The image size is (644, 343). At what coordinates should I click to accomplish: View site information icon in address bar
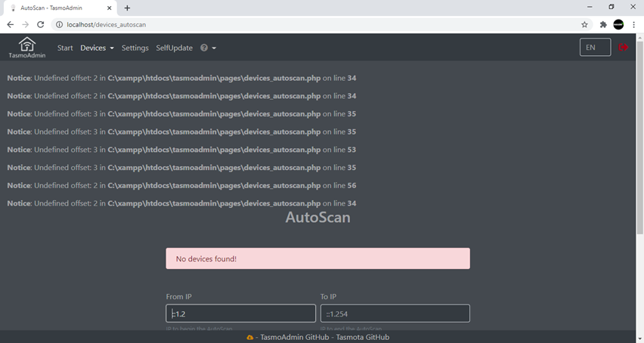click(59, 25)
